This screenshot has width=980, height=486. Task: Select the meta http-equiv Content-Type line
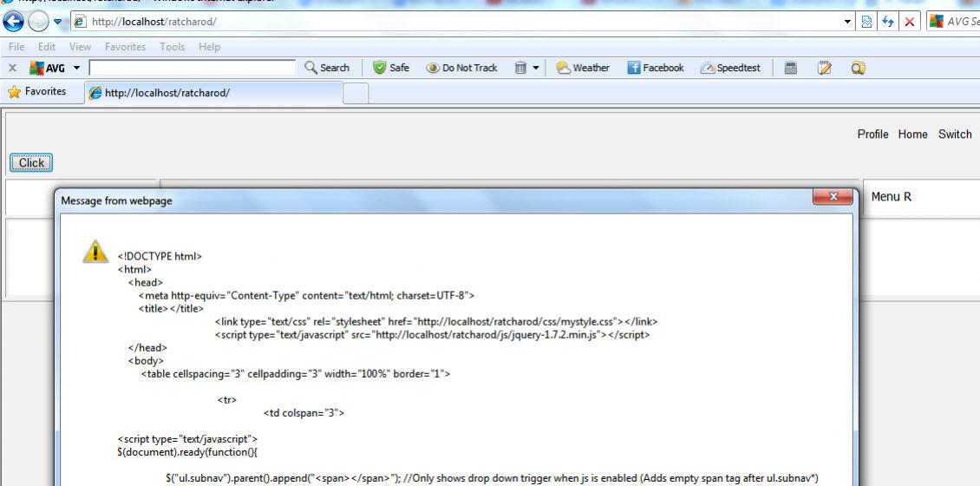point(306,295)
